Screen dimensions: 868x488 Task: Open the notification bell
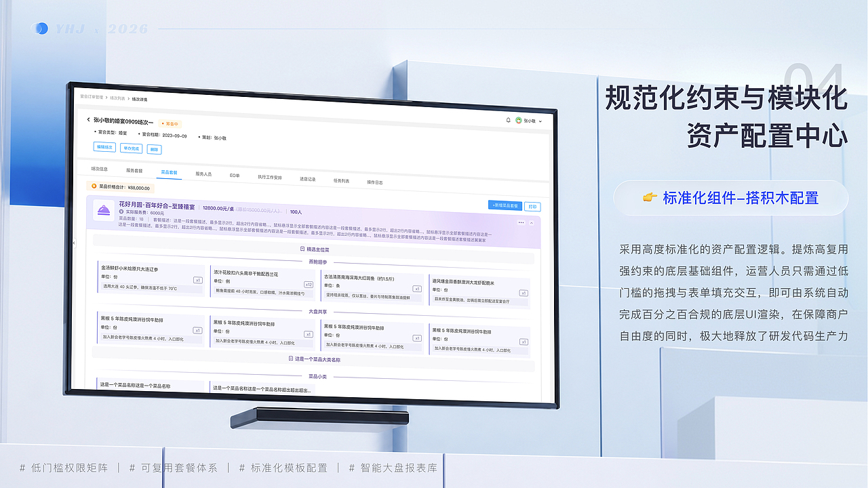pyautogui.click(x=509, y=120)
